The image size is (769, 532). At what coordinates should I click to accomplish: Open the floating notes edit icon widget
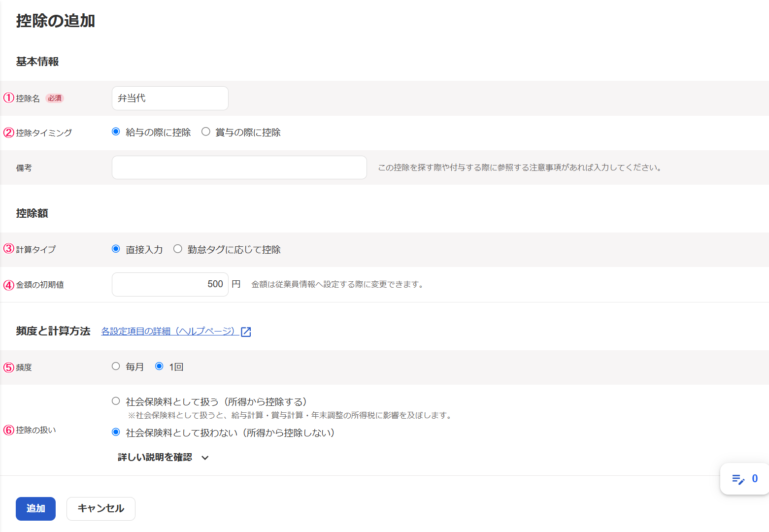(738, 479)
